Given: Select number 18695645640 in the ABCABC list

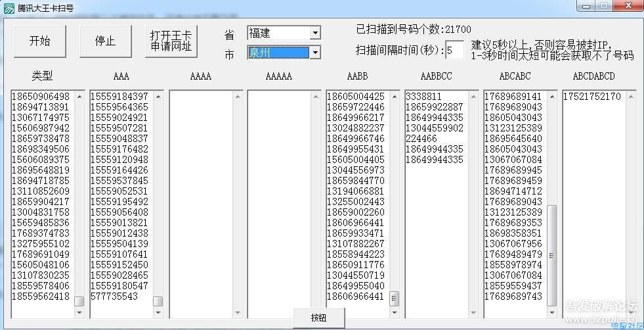Looking at the screenshot, I should pyautogui.click(x=514, y=139).
